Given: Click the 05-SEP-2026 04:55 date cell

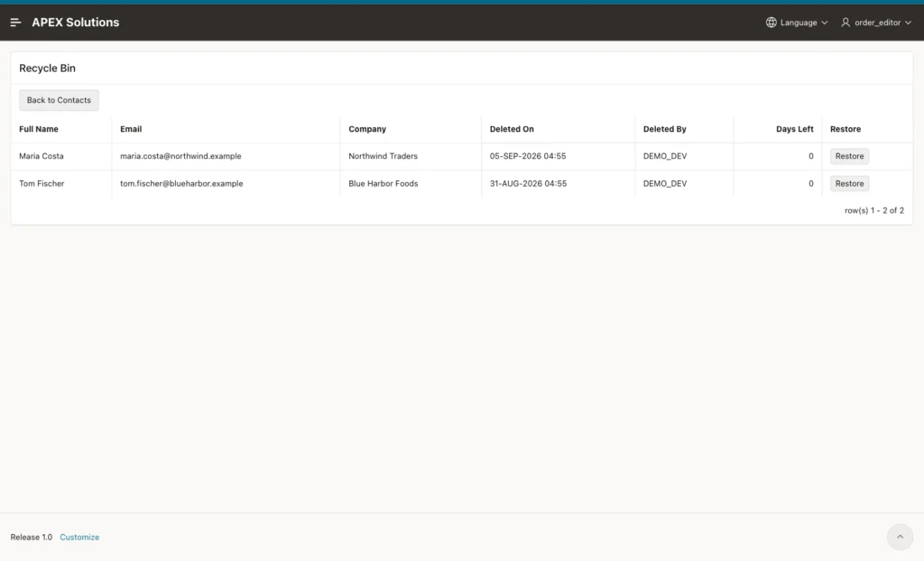Looking at the screenshot, I should [x=527, y=156].
